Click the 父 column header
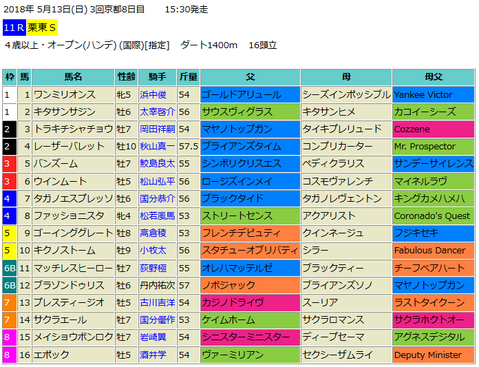Screen dimensions: 479x367 [250, 77]
